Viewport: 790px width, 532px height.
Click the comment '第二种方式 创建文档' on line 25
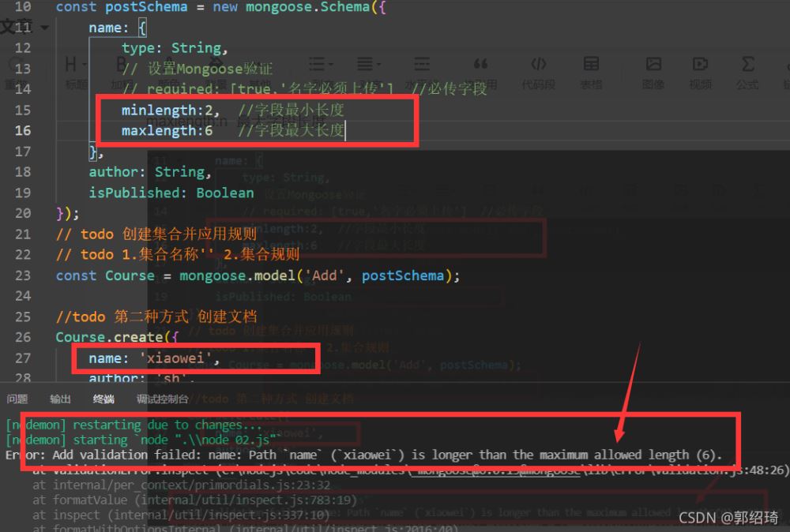tap(186, 317)
